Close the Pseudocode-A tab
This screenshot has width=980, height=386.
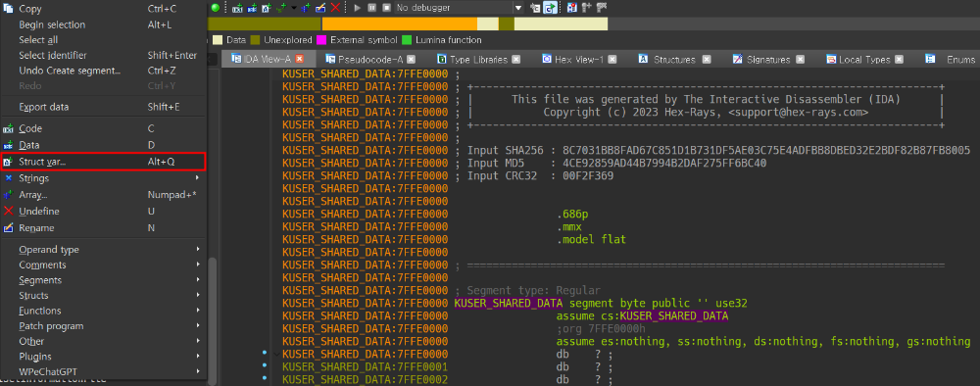pyautogui.click(x=412, y=60)
